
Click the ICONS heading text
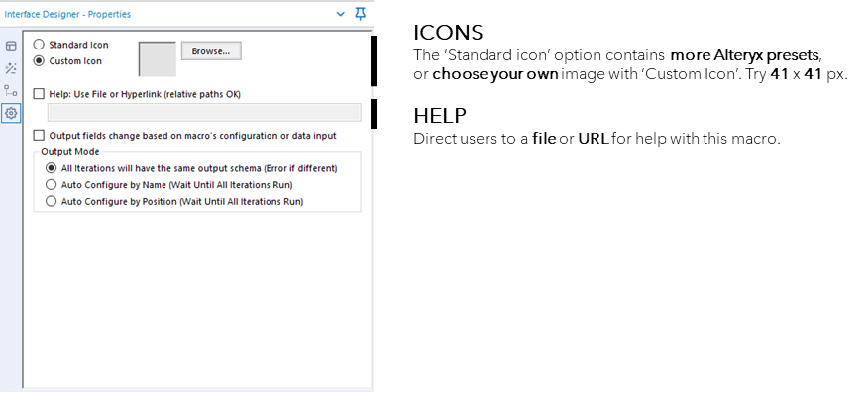448,33
